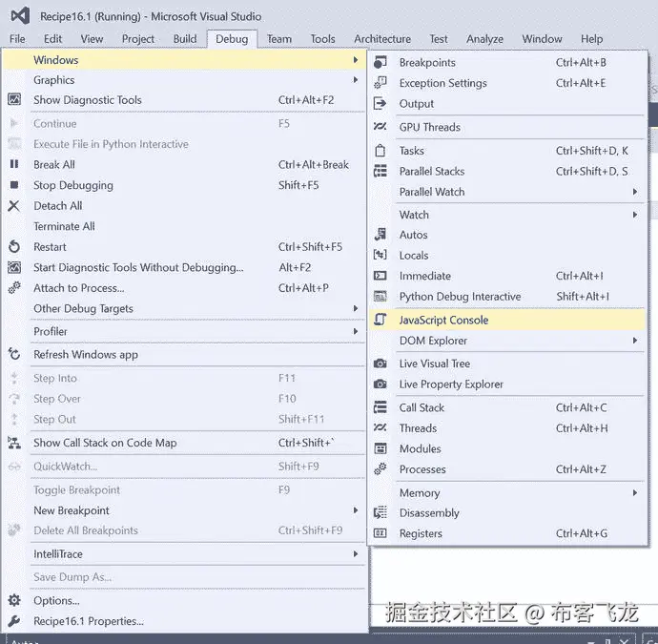Image resolution: width=658 pixels, height=644 pixels.
Task: Expand the DOM Explorer submenu arrow
Action: click(x=635, y=341)
